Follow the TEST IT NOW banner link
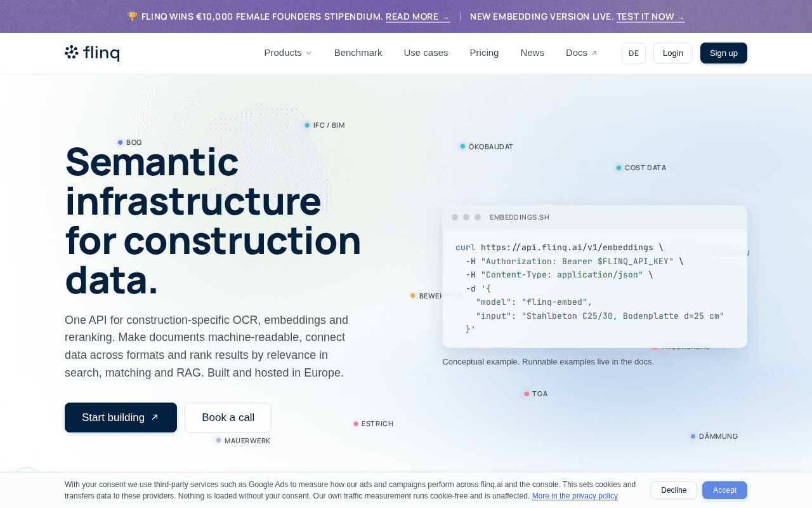The width and height of the screenshot is (812, 508). 651,17
